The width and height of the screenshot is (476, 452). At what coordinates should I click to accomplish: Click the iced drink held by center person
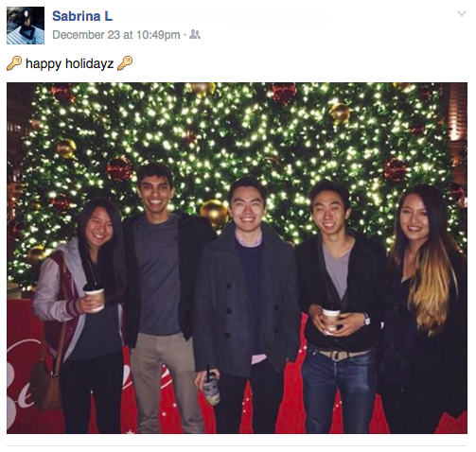pos(211,387)
